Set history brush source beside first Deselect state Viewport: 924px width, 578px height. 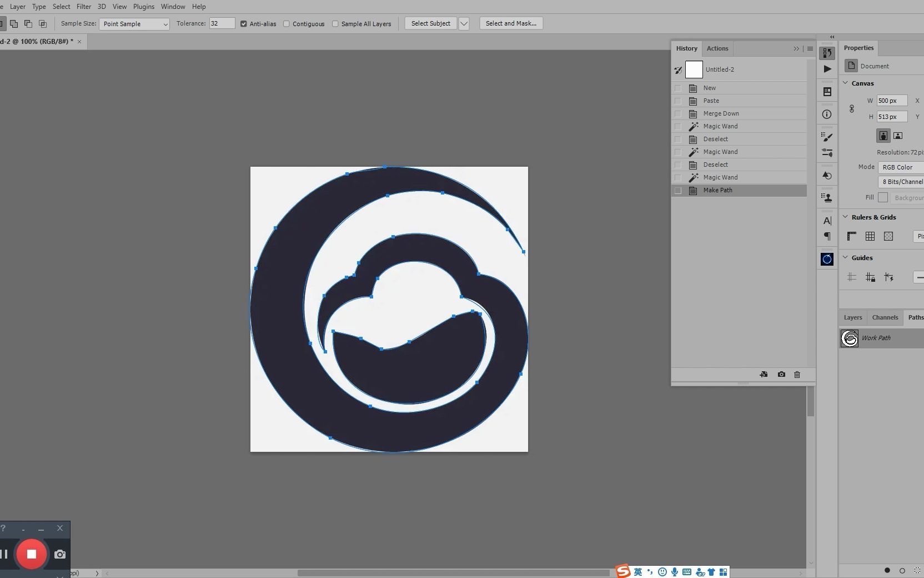pos(678,139)
